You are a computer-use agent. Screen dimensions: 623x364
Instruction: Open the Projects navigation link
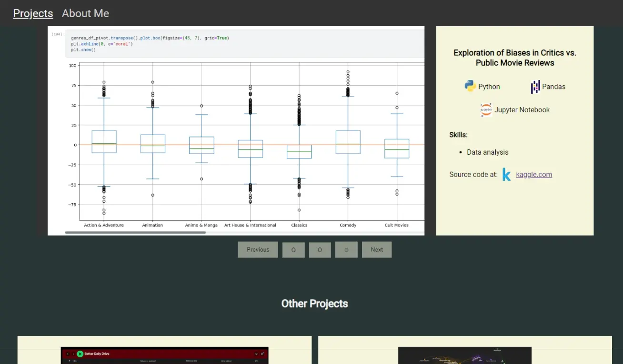(33, 13)
